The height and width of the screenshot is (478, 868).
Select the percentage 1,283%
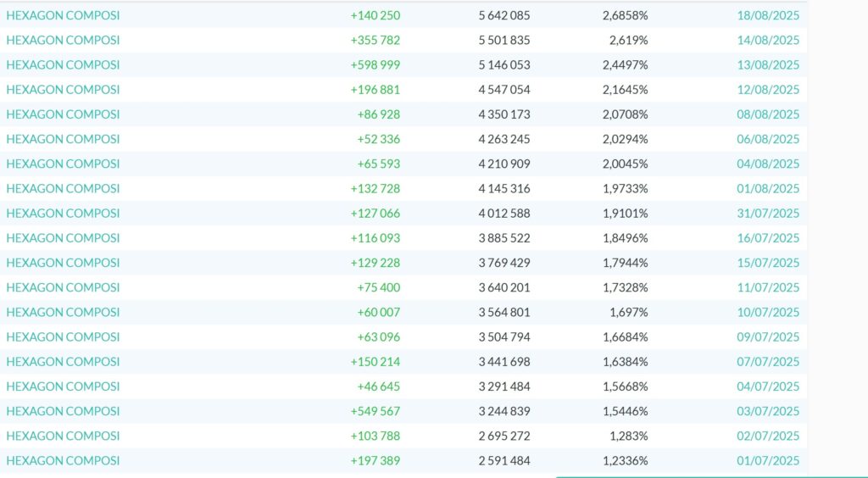pyautogui.click(x=629, y=436)
